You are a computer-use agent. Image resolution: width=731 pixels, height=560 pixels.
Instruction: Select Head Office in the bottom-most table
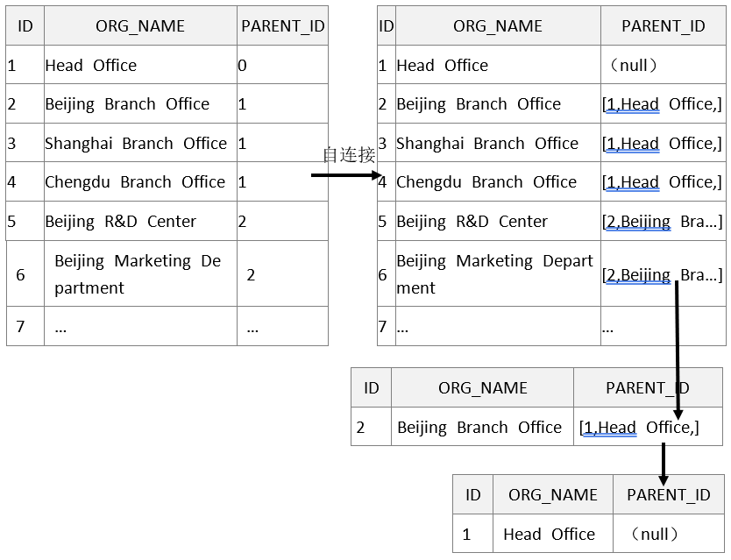[549, 534]
